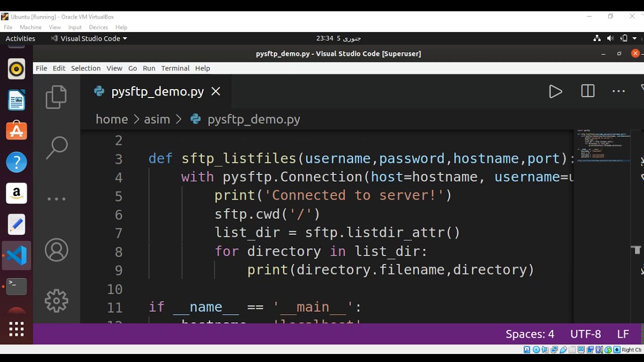Open VS Code Help menu
The image size is (644, 362).
[x=202, y=68]
